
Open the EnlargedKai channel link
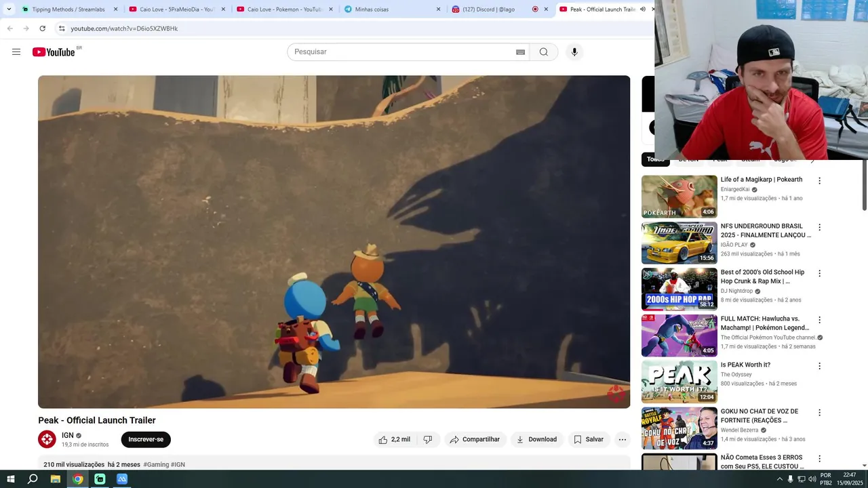tap(735, 190)
